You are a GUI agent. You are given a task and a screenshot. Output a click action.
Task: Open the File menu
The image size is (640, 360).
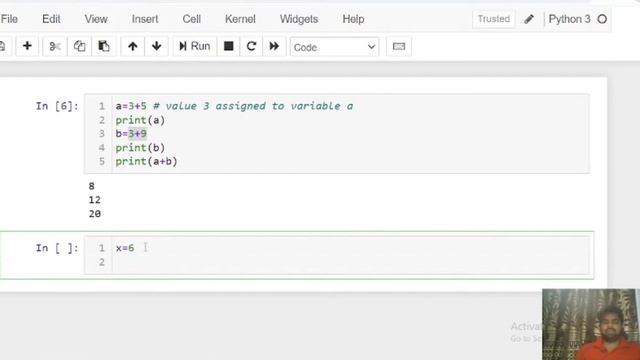(x=9, y=19)
